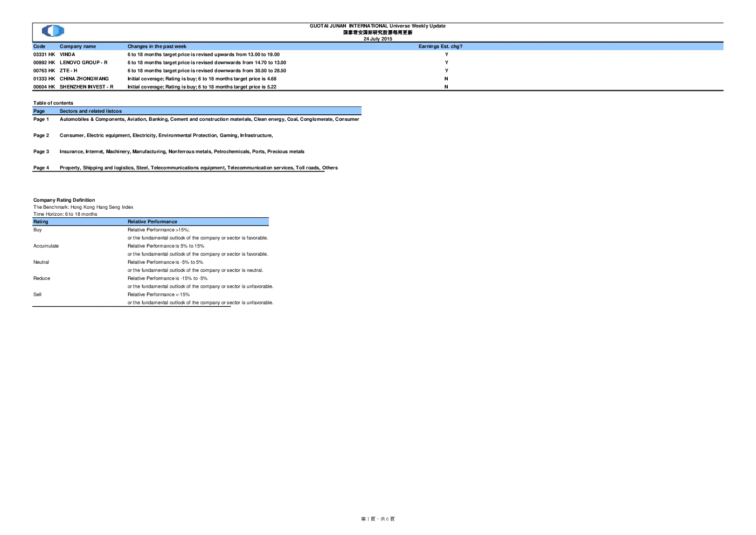Click the company name 'LENOVO GROUP - R'

pyautogui.click(x=84, y=63)
